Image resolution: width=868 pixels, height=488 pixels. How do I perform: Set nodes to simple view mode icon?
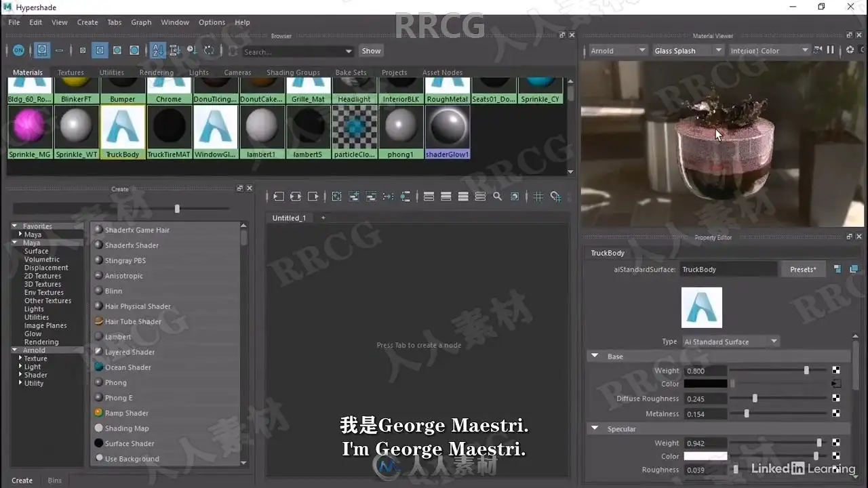point(429,197)
